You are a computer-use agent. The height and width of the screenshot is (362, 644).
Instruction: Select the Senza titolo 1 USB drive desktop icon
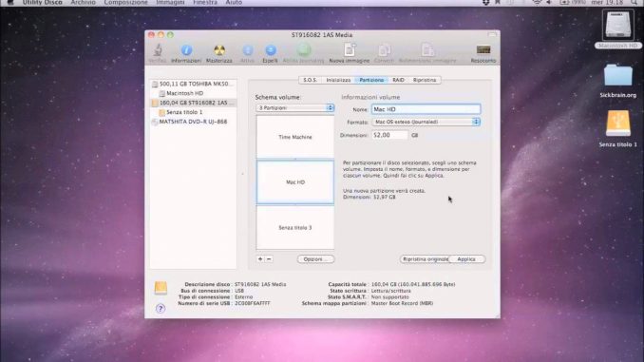(x=617, y=124)
